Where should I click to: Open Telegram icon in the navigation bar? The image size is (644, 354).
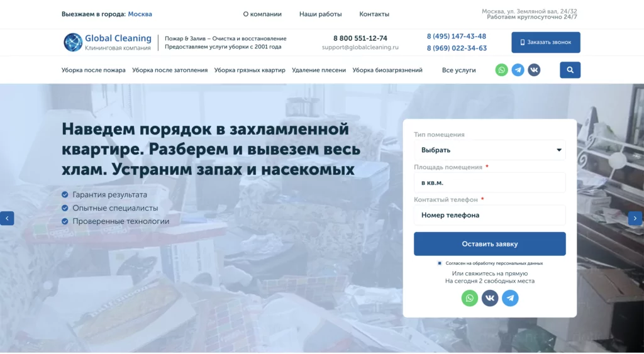click(x=518, y=70)
